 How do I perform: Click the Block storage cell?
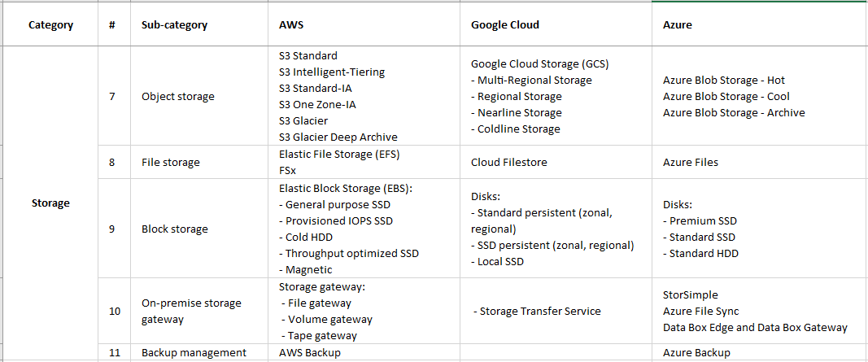coord(175,229)
